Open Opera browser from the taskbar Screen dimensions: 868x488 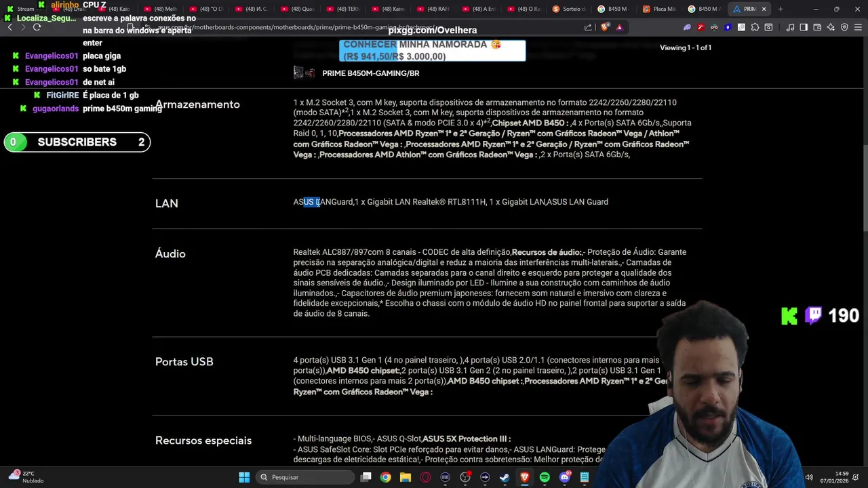(x=425, y=477)
